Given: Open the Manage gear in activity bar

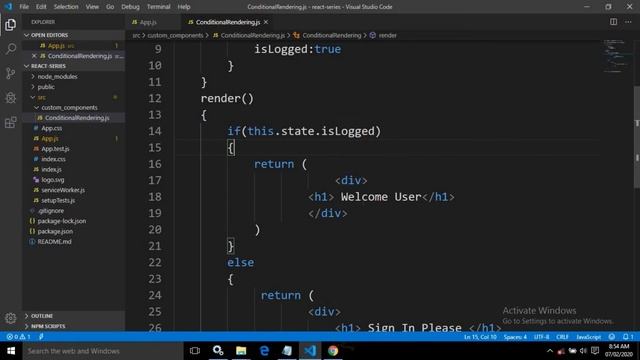Looking at the screenshot, I should point(11,318).
